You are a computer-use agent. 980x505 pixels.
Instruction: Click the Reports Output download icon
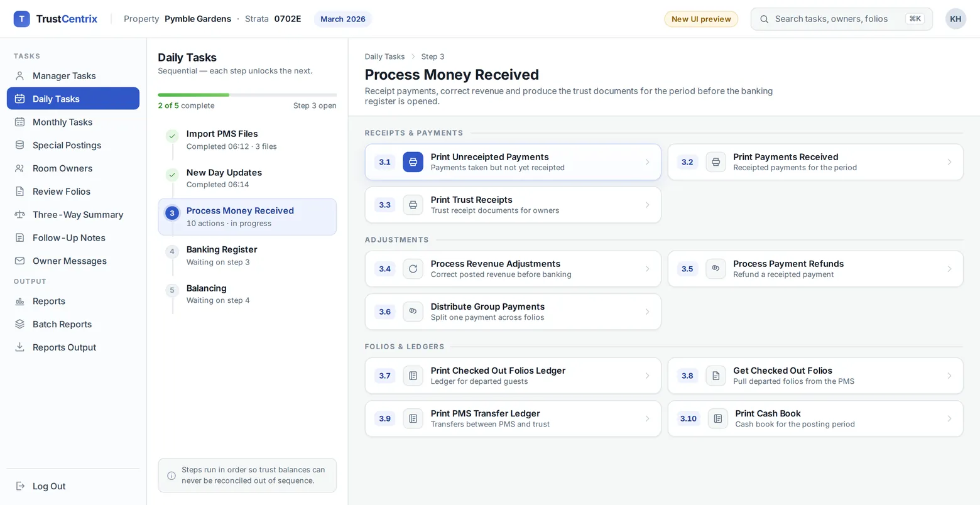(20, 347)
